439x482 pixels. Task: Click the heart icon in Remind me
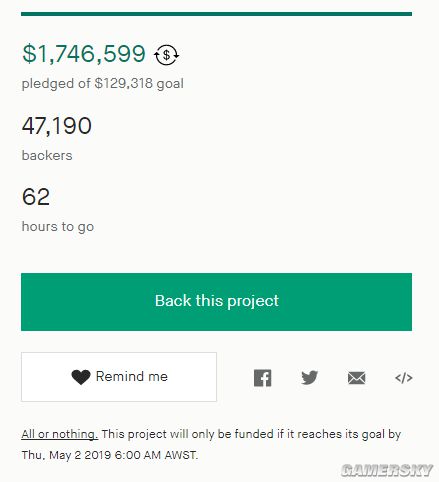(x=81, y=377)
